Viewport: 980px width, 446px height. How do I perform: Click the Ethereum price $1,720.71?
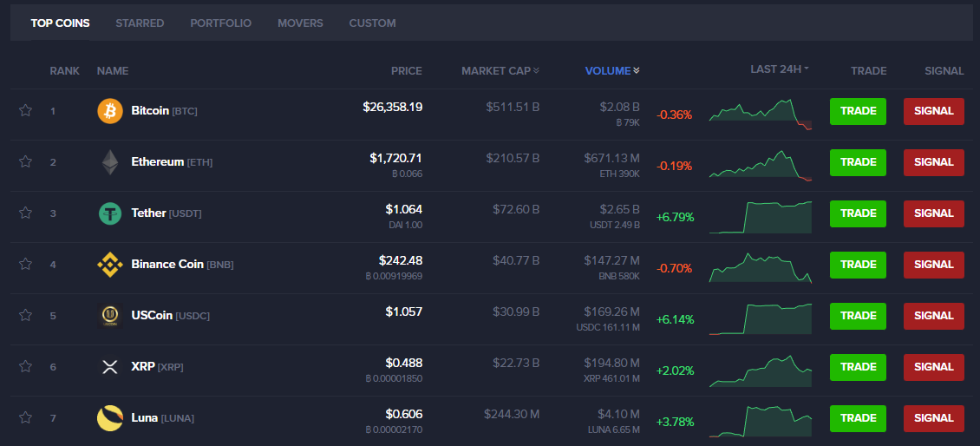[396, 158]
